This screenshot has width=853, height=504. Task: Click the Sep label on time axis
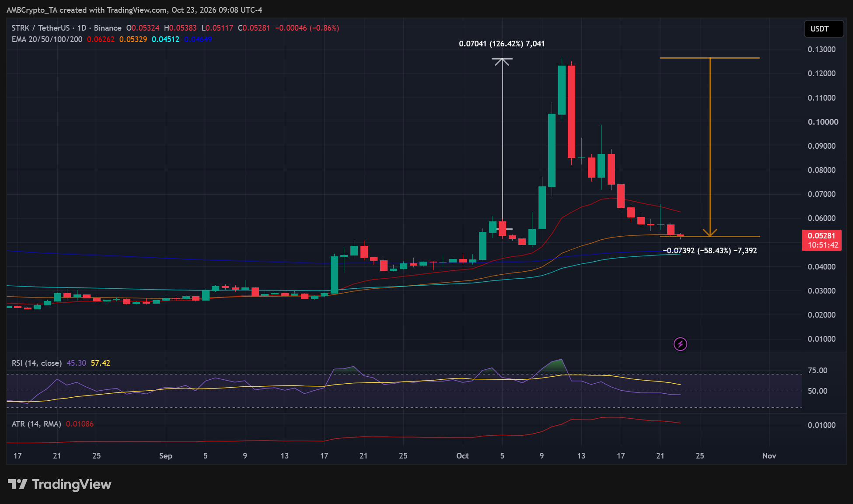pos(166,456)
